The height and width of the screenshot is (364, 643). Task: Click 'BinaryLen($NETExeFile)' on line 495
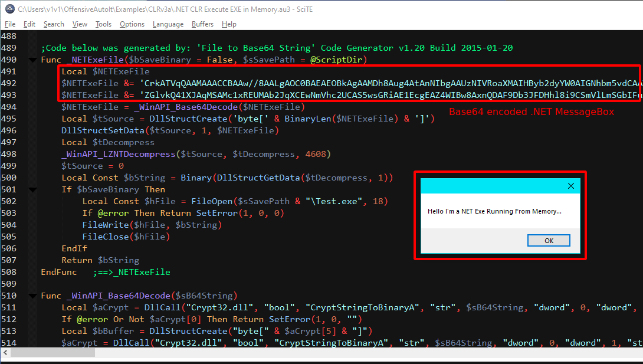341,119
